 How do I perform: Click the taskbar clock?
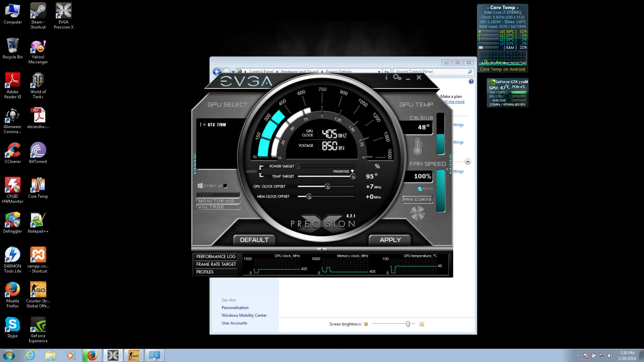627,356
